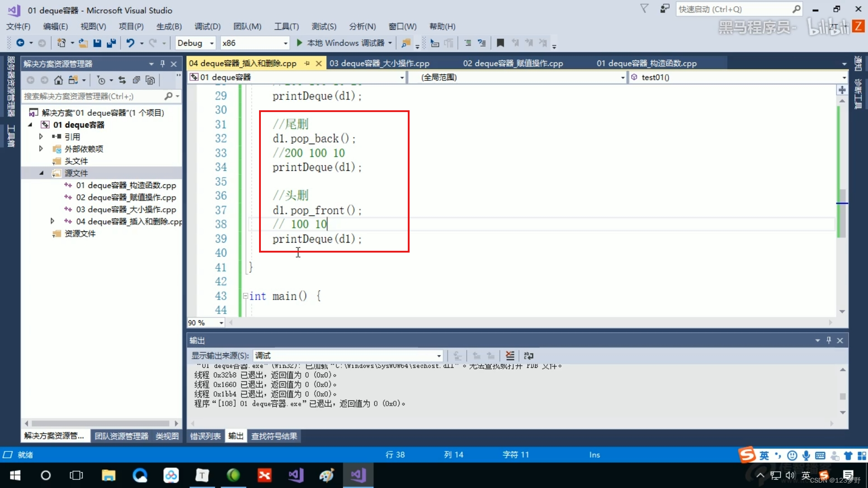Toggle word wrap in the Output panel
This screenshot has height=488, width=868.
(528, 356)
